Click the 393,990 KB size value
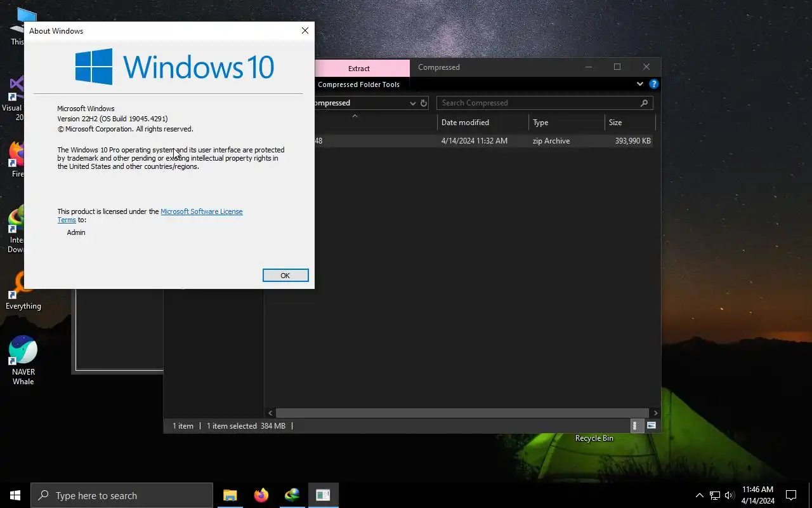Screen dimensions: 812x508 632,141
